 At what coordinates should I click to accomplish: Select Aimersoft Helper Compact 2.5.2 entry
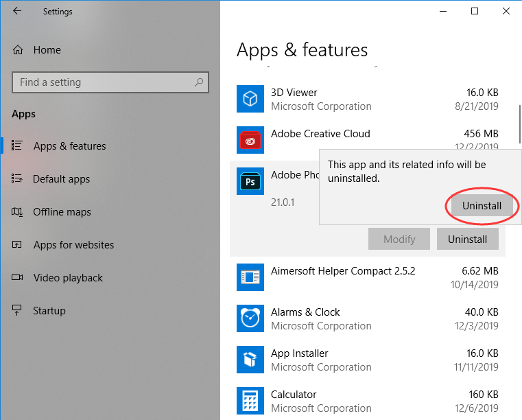point(343,271)
